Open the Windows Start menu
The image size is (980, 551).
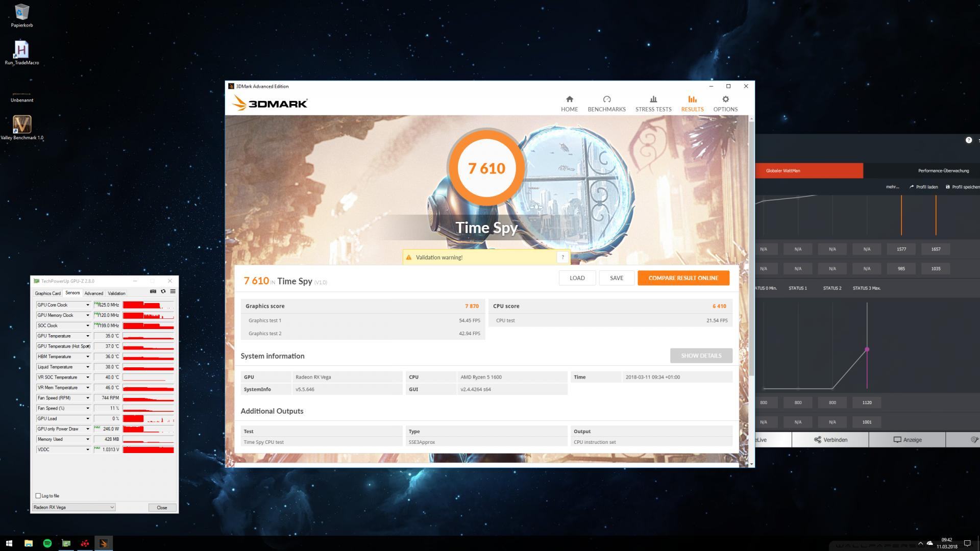click(9, 543)
